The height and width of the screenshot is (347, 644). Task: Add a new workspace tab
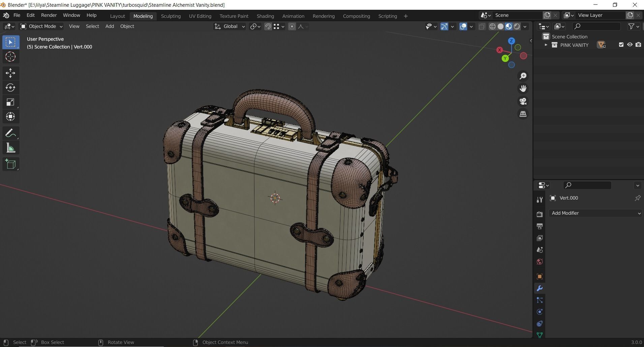(406, 16)
